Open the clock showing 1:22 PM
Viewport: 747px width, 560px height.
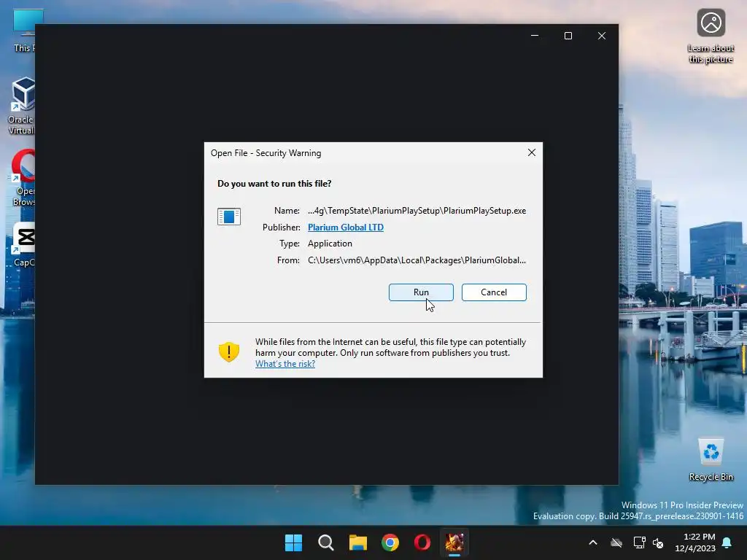click(695, 542)
